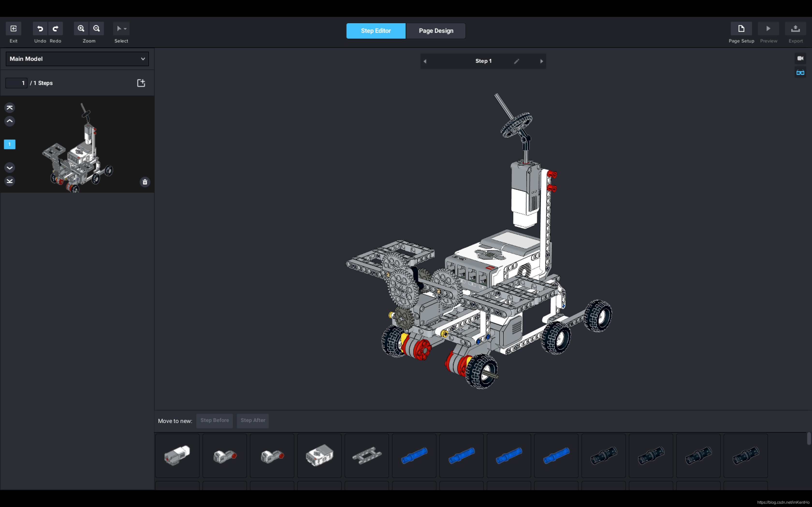The height and width of the screenshot is (507, 812).
Task: Delete step with trash icon
Action: tap(145, 182)
